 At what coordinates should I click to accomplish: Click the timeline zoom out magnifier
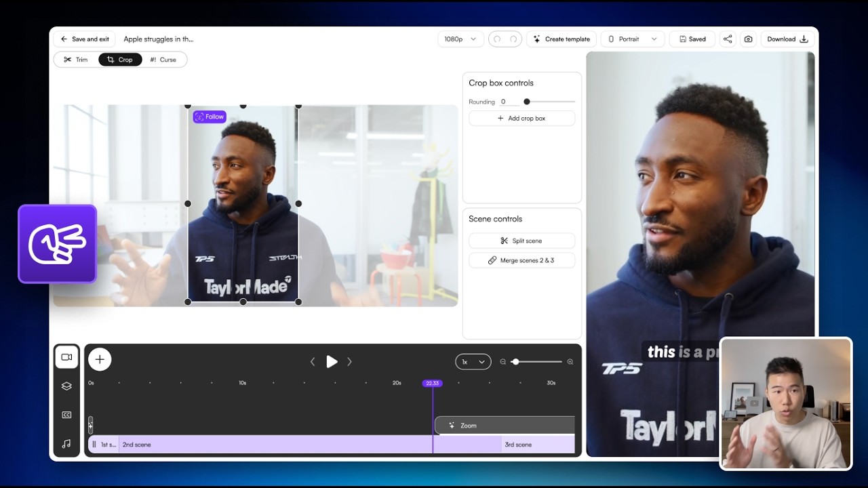[503, 362]
